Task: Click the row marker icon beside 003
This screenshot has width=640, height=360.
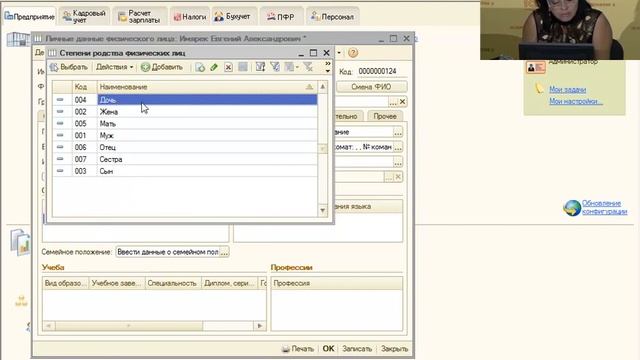Action: click(x=60, y=171)
